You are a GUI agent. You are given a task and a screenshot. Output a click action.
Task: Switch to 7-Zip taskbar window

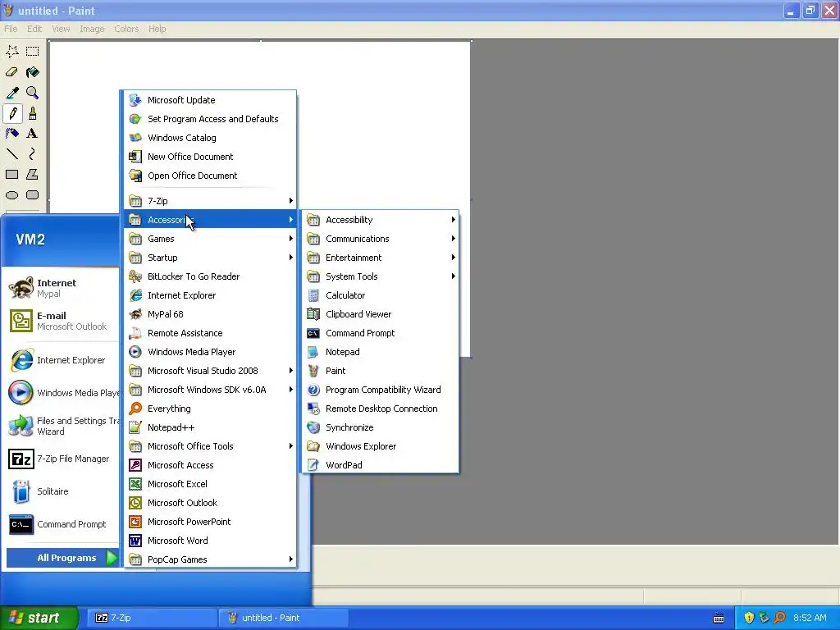pos(153,618)
